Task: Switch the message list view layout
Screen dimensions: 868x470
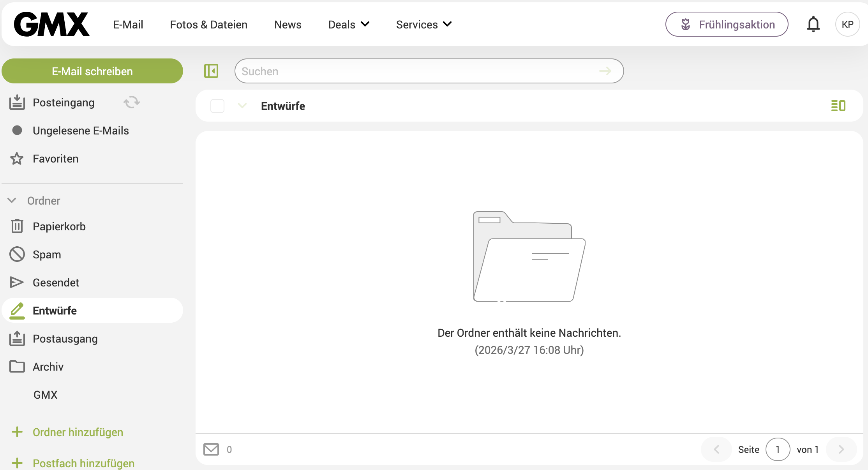Action: pos(838,106)
